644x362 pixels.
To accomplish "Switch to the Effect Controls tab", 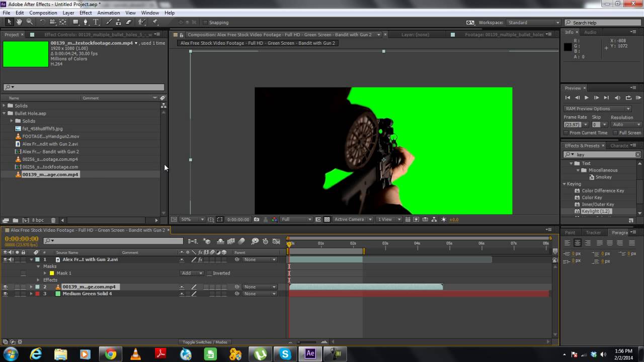I will coord(98,35).
